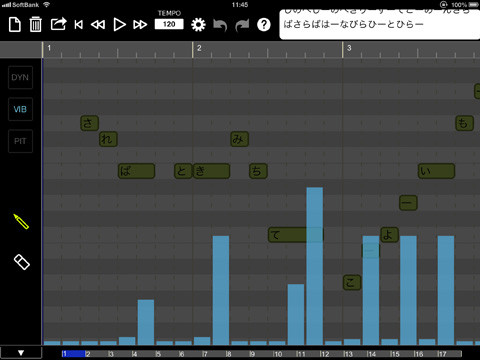Select the long dash note above よ
Screen dimensions: 480x360
408,203
